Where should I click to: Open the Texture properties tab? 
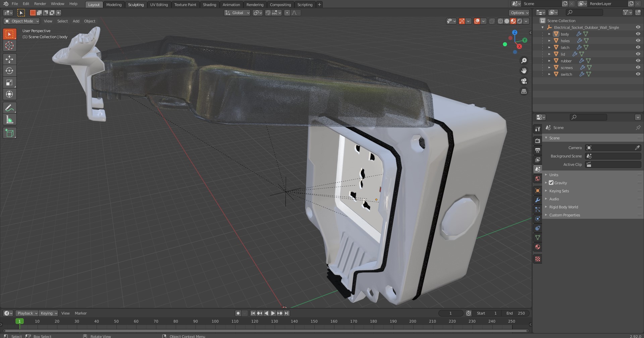point(538,259)
